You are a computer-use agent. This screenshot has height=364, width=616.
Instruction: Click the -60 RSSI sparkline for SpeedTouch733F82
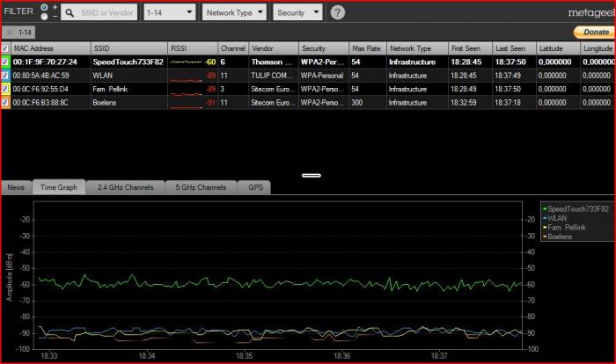click(x=193, y=62)
